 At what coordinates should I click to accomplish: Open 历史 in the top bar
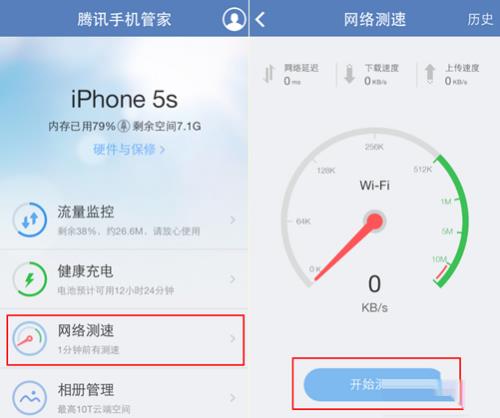[x=480, y=19]
